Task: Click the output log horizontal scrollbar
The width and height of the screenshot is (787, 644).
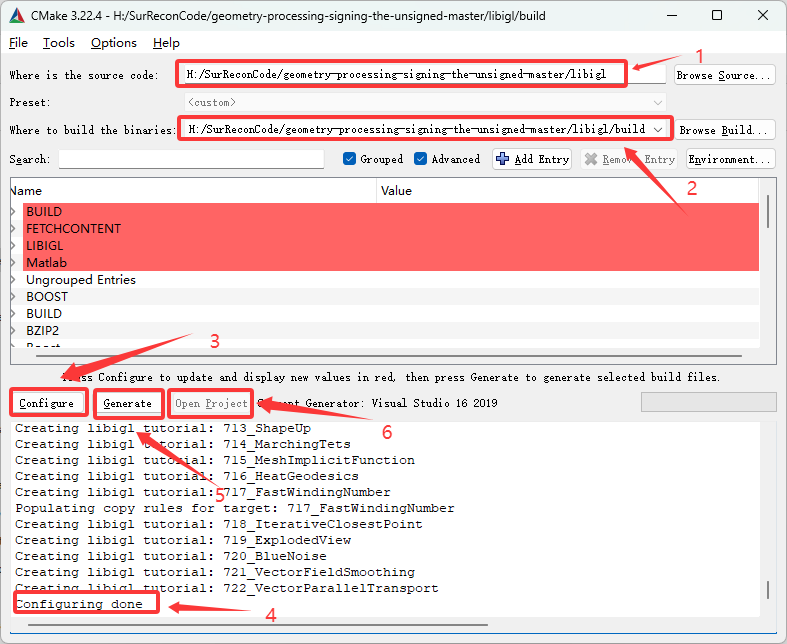Action: click(x=258, y=625)
